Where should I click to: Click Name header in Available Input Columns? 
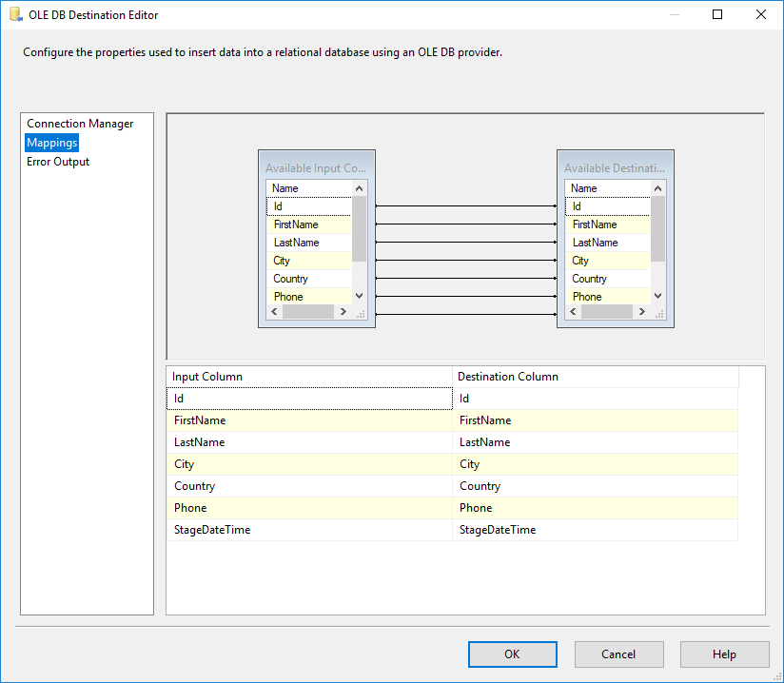point(309,188)
